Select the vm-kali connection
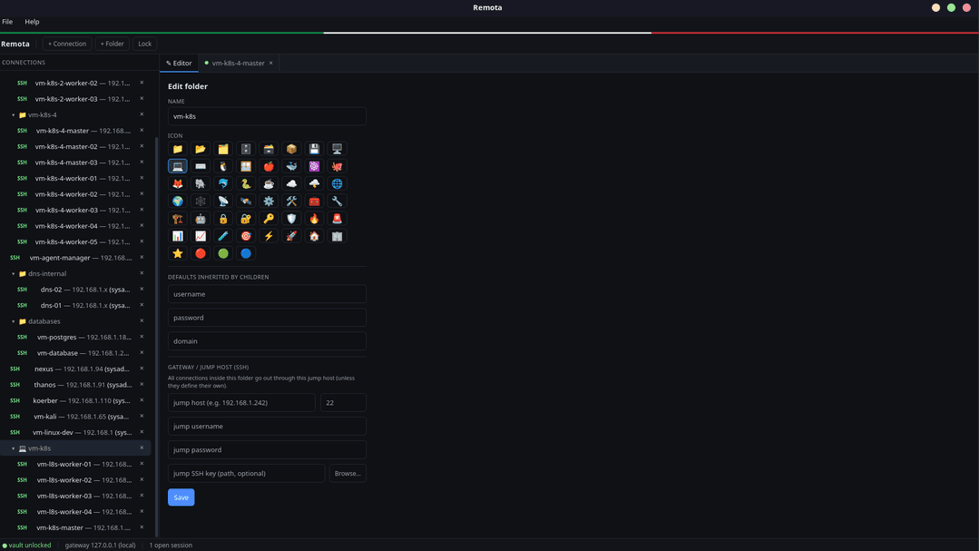Screen dimensions: 980x551 (77, 417)
